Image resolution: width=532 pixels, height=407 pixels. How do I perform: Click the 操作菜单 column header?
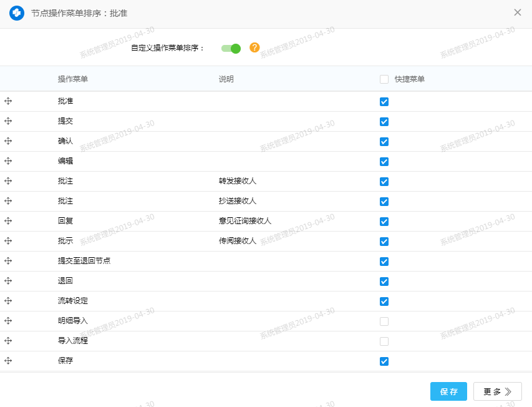tap(73, 79)
